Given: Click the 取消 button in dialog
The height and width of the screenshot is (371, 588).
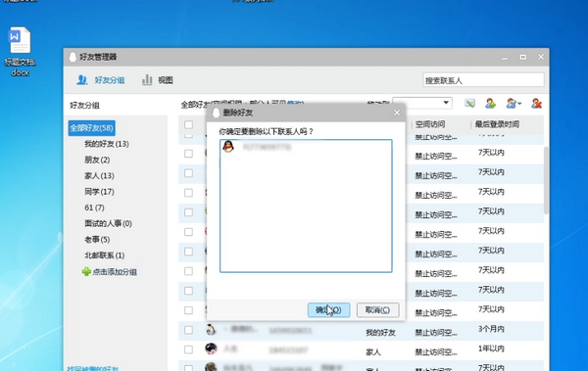Looking at the screenshot, I should 377,310.
